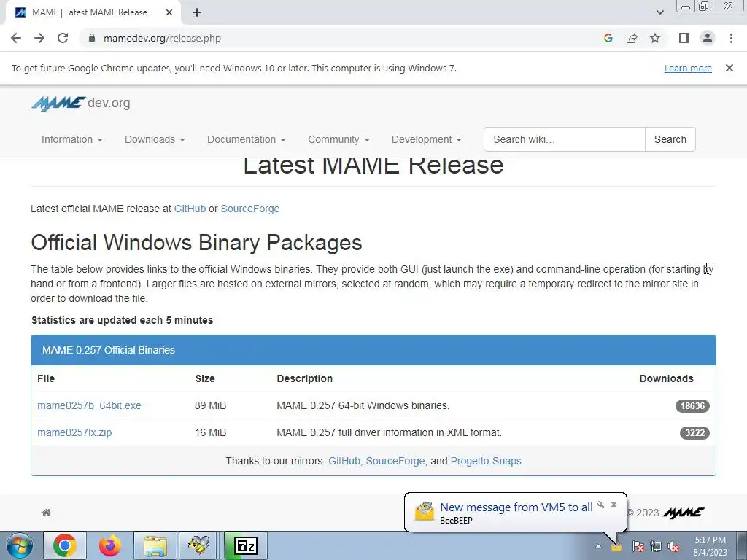This screenshot has height=560, width=747.
Task: Click the 89 MiB size cell
Action: point(211,405)
